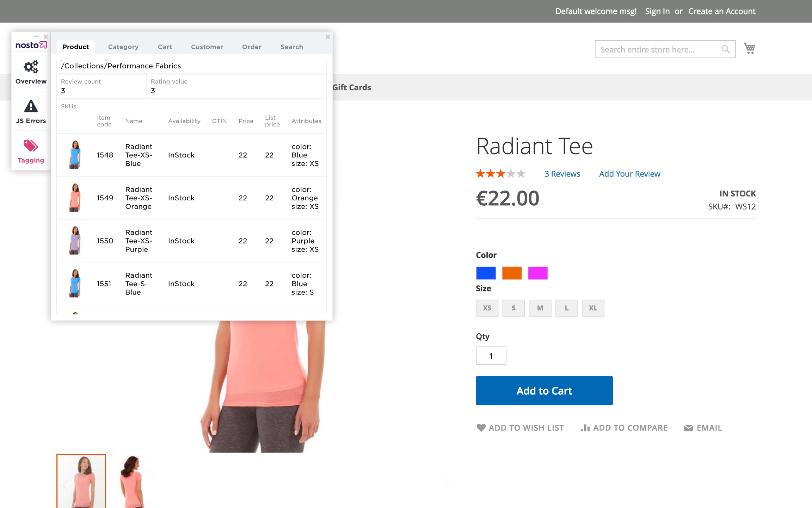Select the Tagging tag icon

31,146
